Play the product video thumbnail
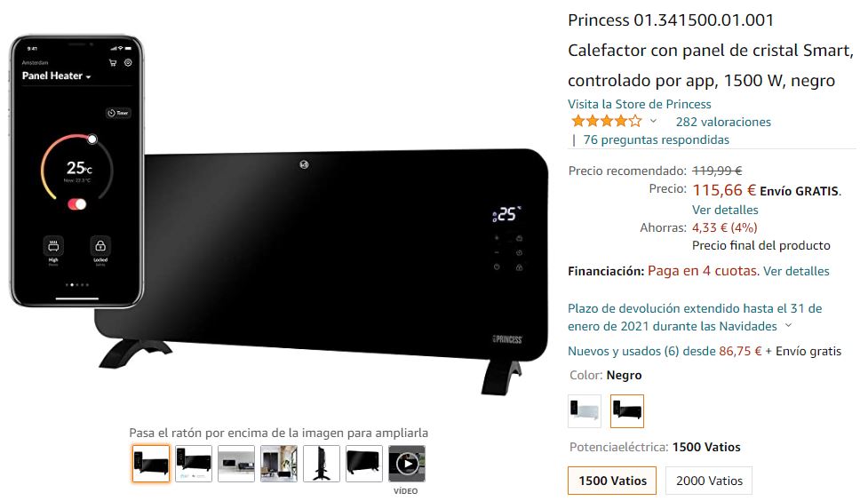This screenshot has width=868, height=501. pyautogui.click(x=407, y=464)
